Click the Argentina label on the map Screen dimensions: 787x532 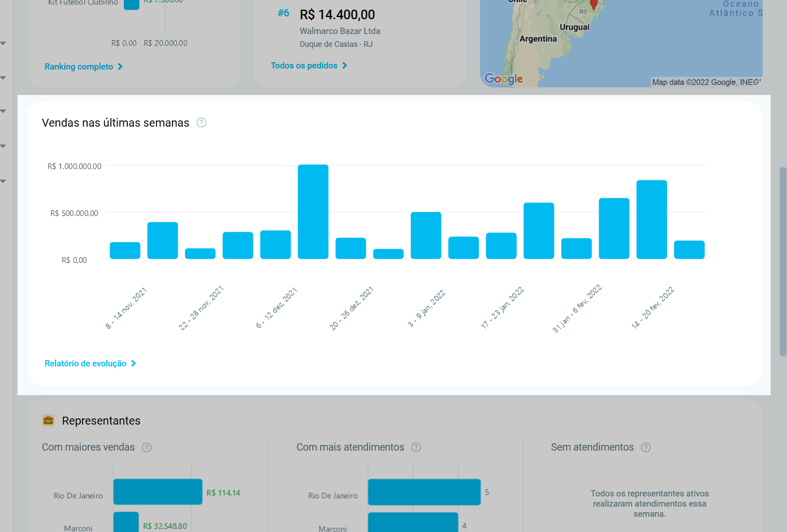(x=538, y=39)
